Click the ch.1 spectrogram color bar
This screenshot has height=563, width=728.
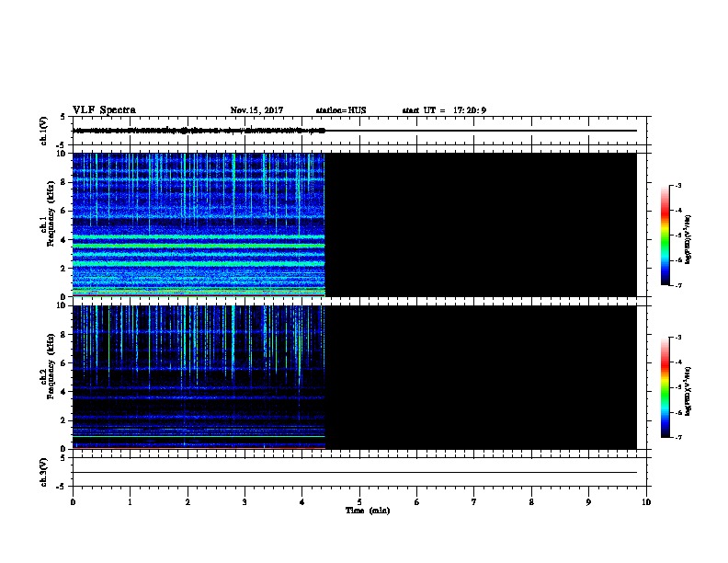coord(665,236)
